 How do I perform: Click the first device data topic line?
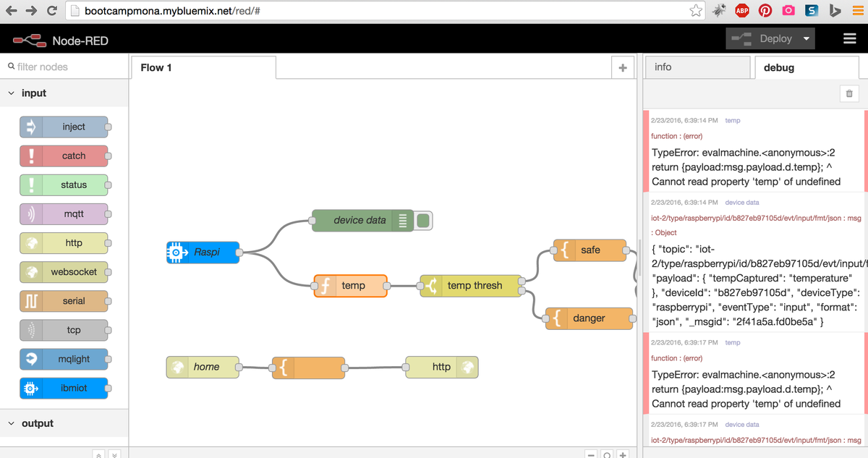757,217
